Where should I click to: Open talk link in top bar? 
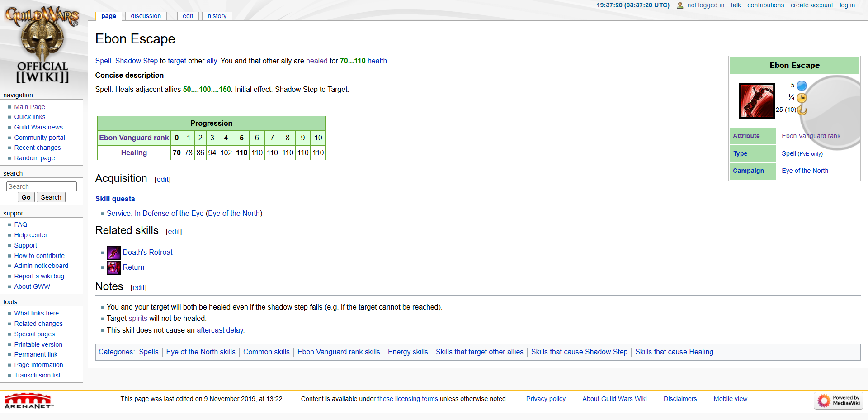point(736,5)
